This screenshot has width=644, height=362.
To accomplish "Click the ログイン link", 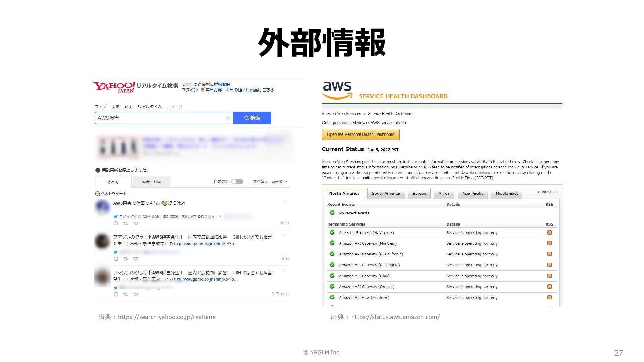I will tap(190, 90).
